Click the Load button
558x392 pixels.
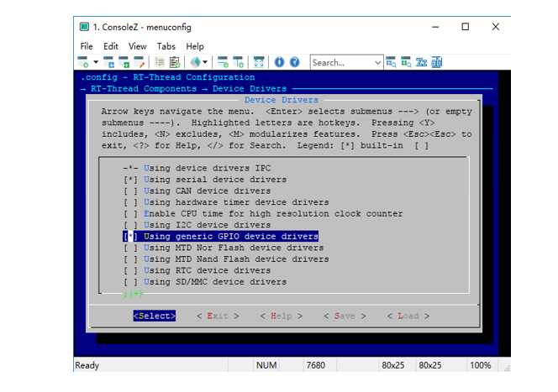408,316
